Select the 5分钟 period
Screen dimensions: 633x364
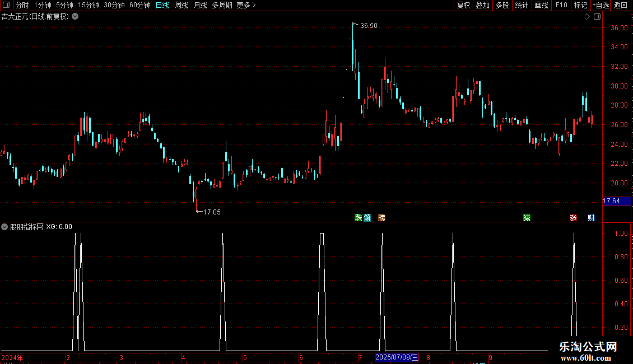tap(64, 5)
